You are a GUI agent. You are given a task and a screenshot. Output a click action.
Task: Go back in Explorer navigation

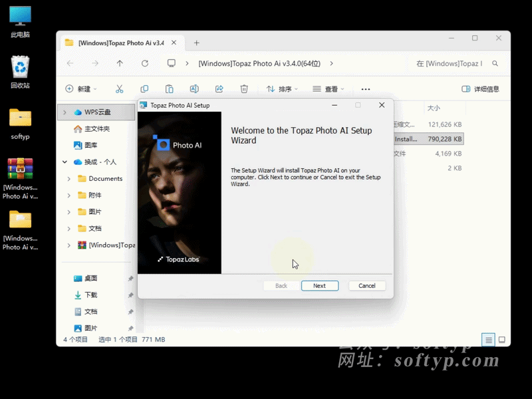[70, 63]
